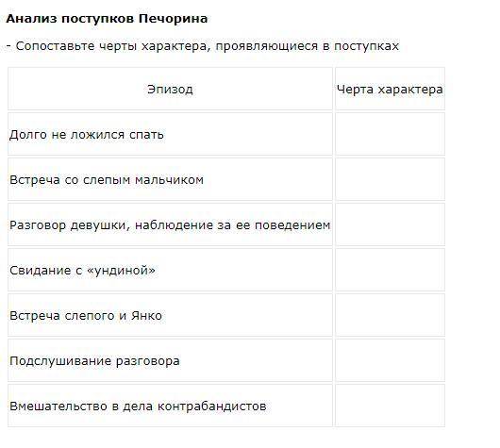This screenshot has height=448, width=500.
Task: Click the 'Черта характера' column header
Action: pyautogui.click(x=390, y=89)
